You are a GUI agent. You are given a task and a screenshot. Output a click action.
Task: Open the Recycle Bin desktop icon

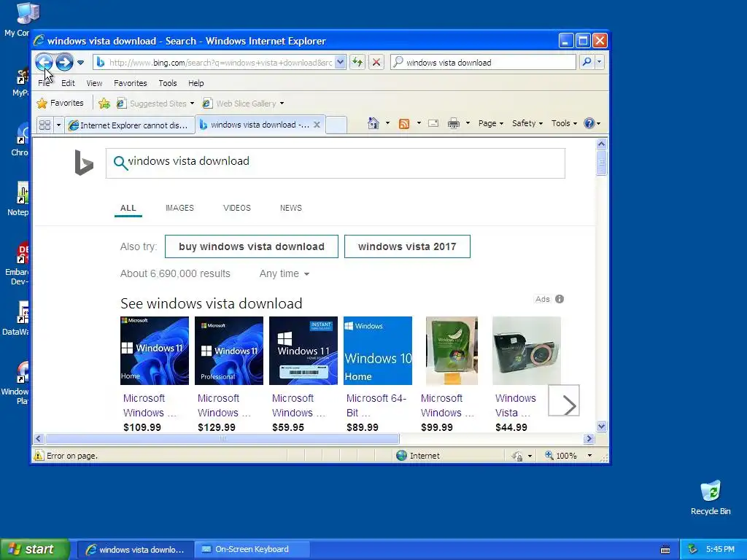[711, 498]
